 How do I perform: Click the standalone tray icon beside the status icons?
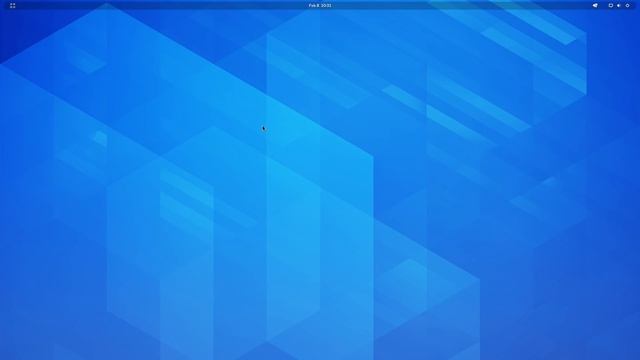tap(595, 6)
